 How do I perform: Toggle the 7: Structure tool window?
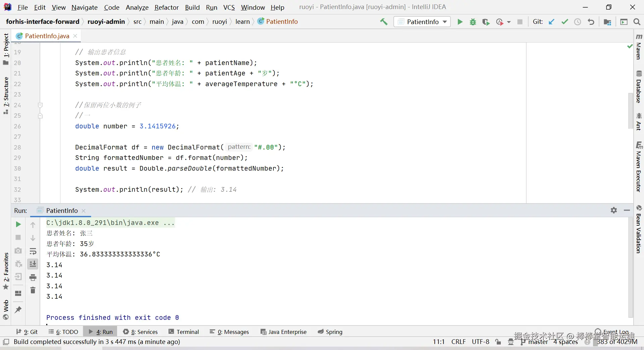pos(6,96)
